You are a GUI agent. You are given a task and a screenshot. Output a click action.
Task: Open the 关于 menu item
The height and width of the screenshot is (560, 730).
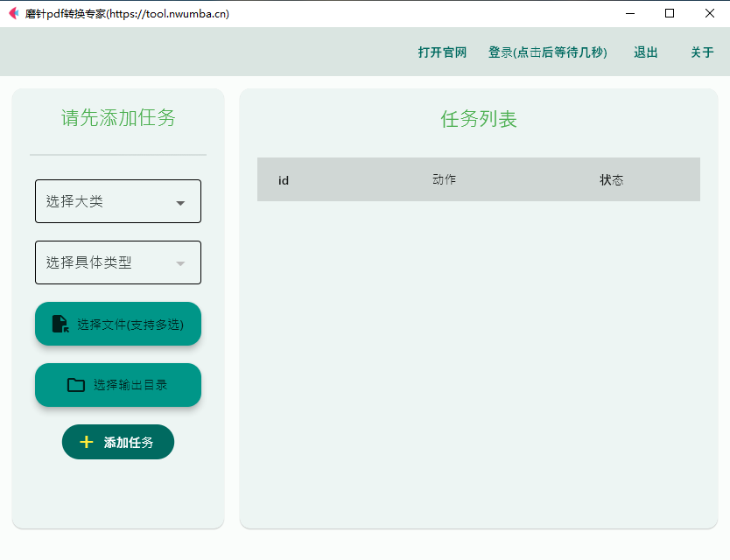click(x=702, y=52)
